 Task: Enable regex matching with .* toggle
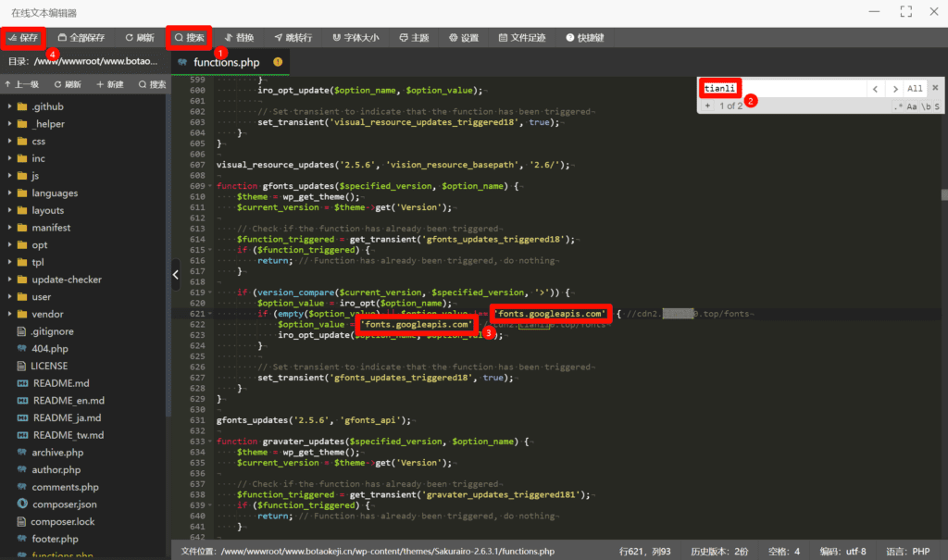(897, 106)
